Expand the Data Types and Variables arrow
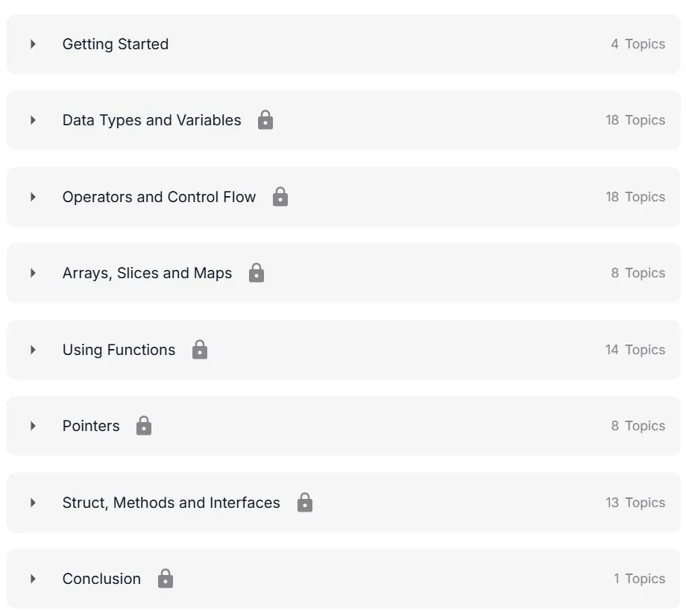 [x=33, y=120]
